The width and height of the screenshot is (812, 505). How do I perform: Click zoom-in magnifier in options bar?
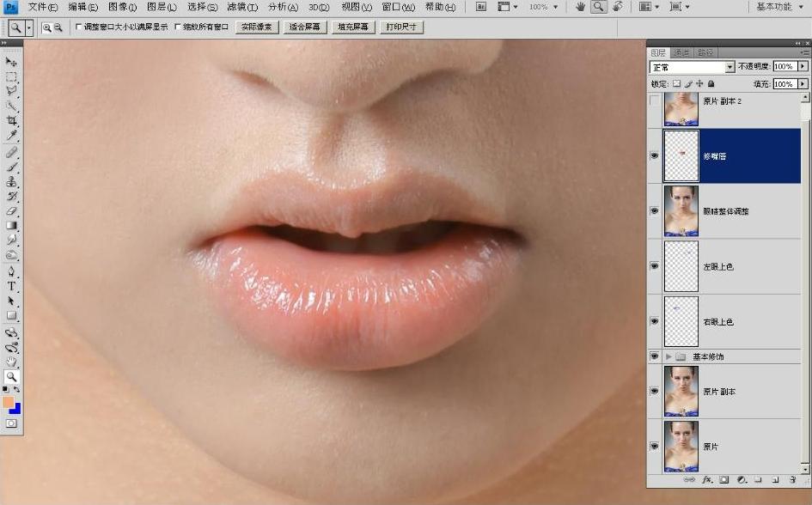47,27
